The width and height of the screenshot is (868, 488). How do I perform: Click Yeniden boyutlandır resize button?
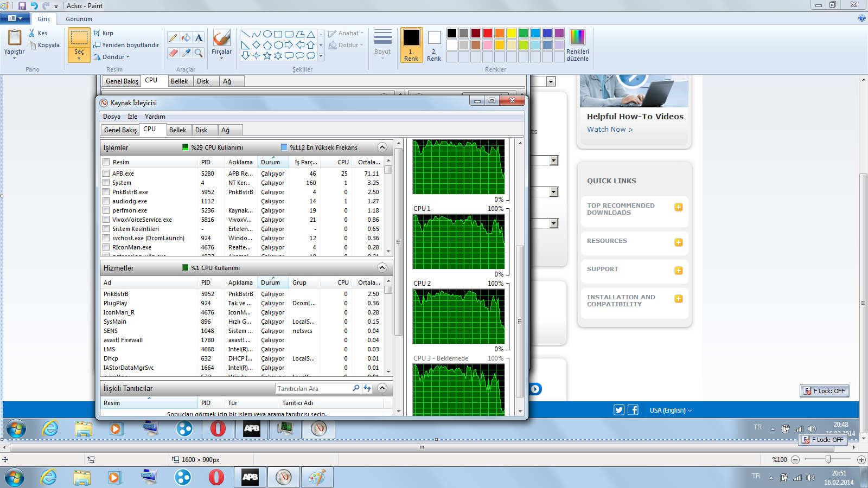[x=126, y=45]
